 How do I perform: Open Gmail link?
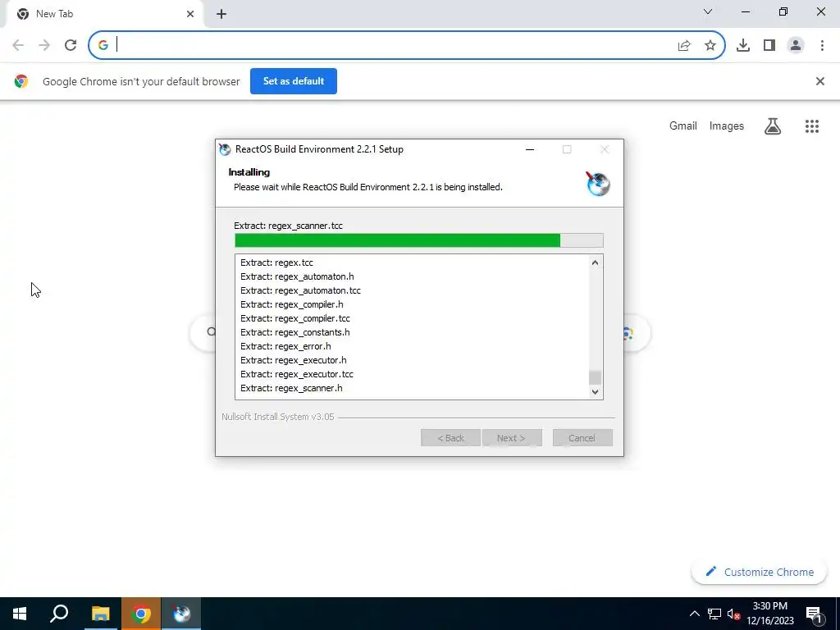pos(683,126)
